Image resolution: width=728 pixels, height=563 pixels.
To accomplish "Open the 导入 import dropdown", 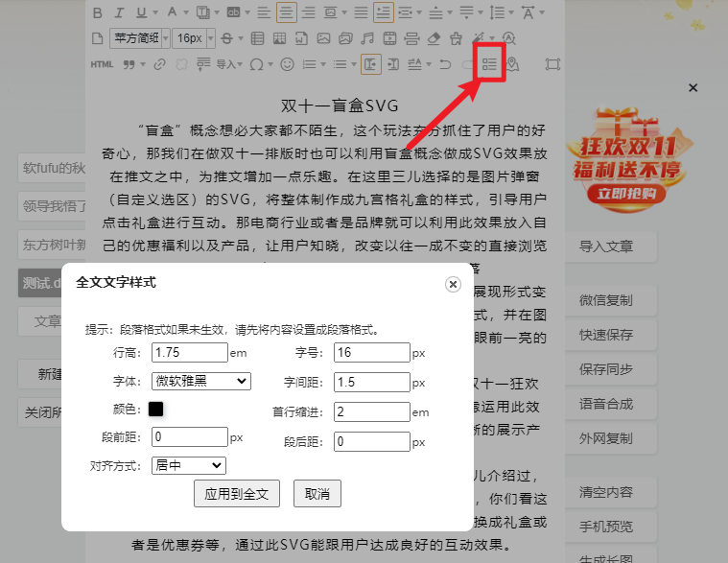I will 229,64.
